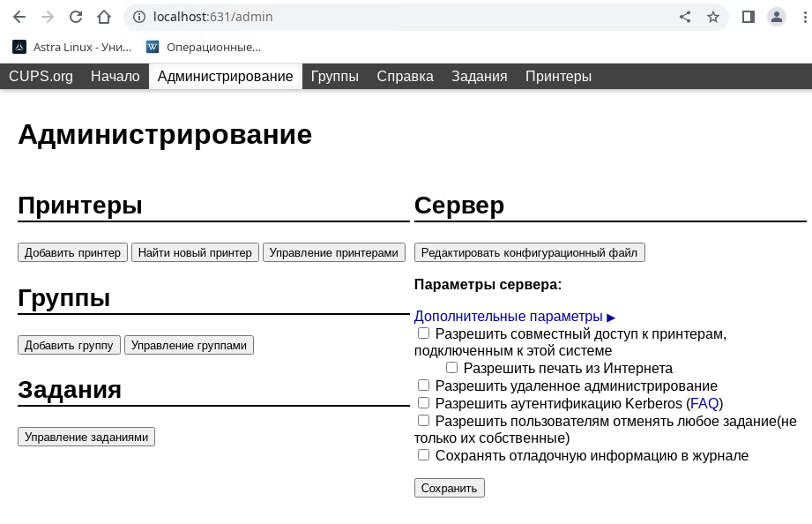Bookmark this page with the star icon
This screenshot has height=524, width=812.
(x=713, y=17)
